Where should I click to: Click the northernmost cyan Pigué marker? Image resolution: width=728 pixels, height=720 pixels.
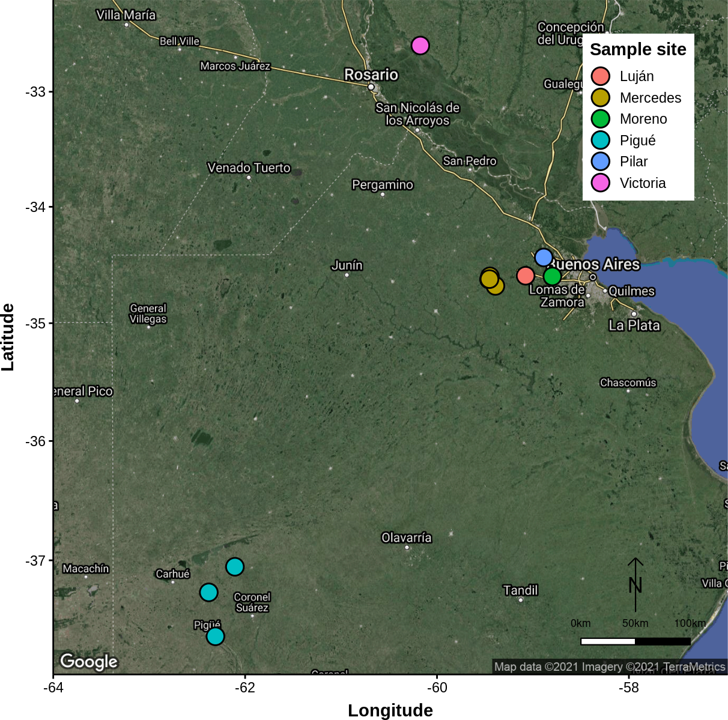point(235,566)
